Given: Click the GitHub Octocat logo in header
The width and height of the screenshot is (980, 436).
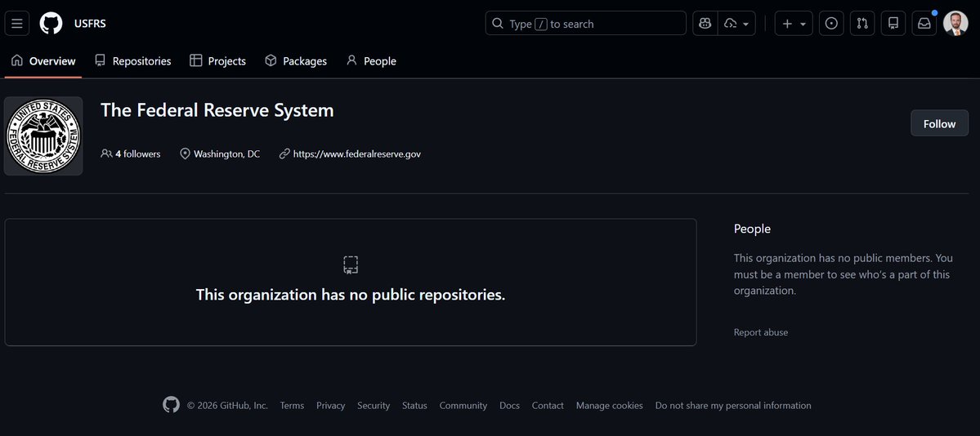Looking at the screenshot, I should tap(51, 24).
